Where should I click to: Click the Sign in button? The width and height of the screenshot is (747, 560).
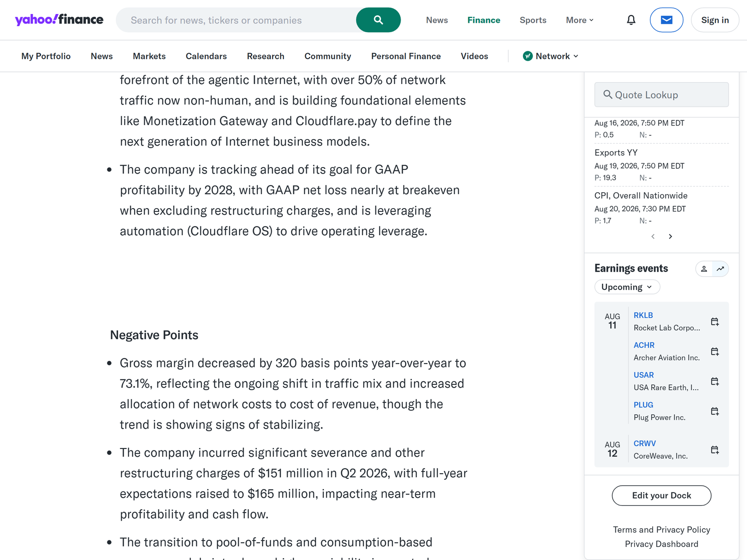click(x=715, y=20)
